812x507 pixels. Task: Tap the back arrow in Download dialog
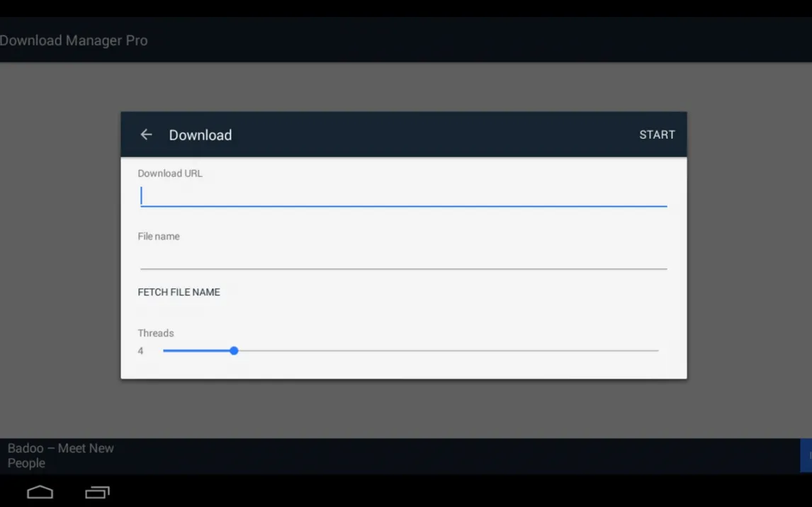coord(146,135)
